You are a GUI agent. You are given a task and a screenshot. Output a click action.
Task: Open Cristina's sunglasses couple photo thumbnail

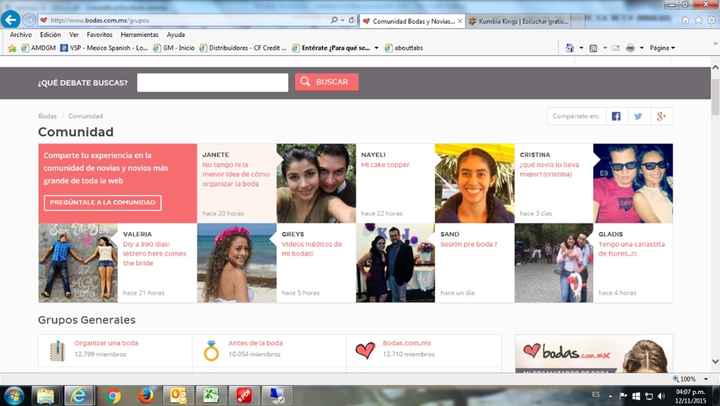pos(633,183)
